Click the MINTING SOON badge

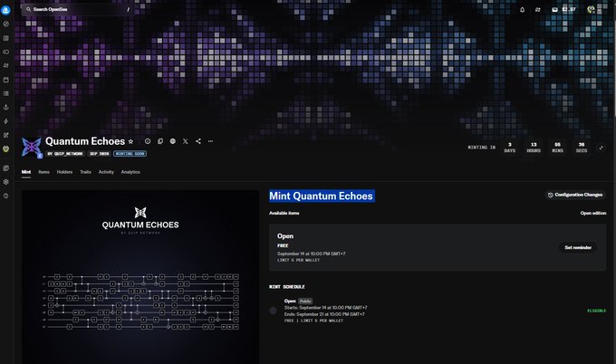(x=130, y=154)
